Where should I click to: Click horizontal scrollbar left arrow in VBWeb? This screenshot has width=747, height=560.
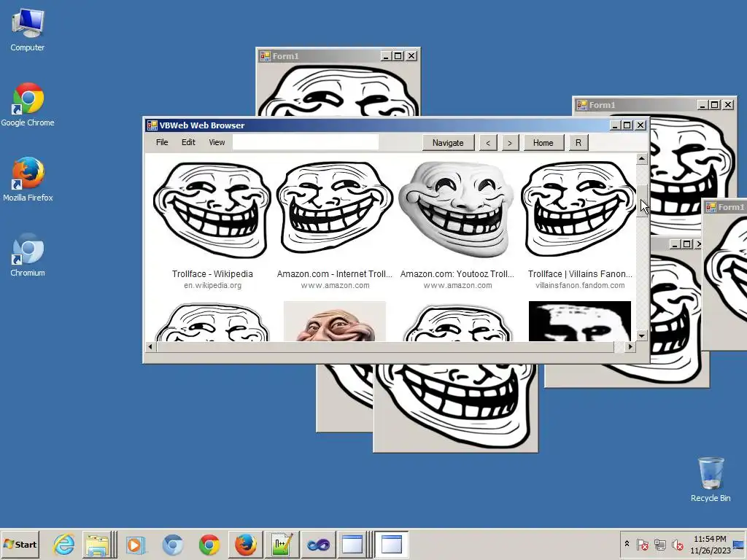pos(150,346)
